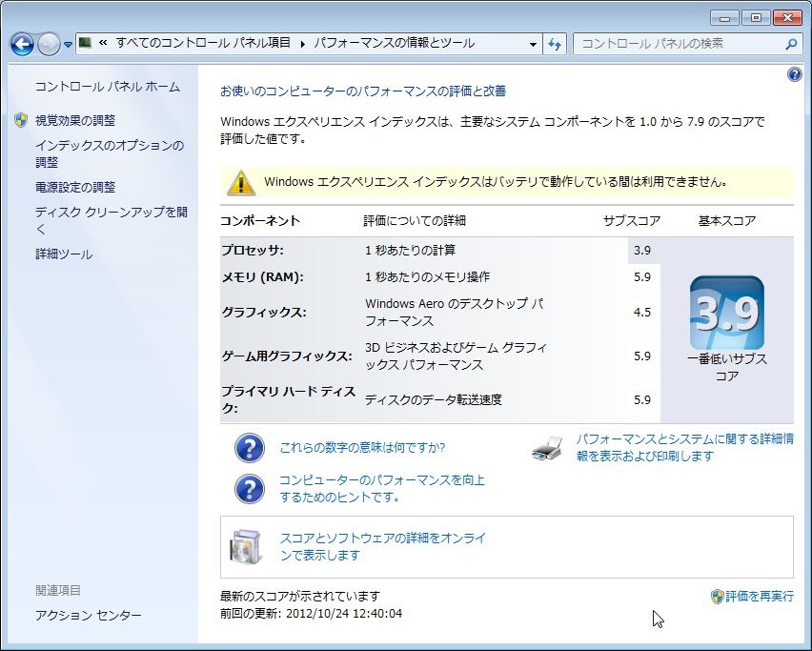Expand the address bar history dropdown
The height and width of the screenshot is (651, 812).
(x=533, y=45)
